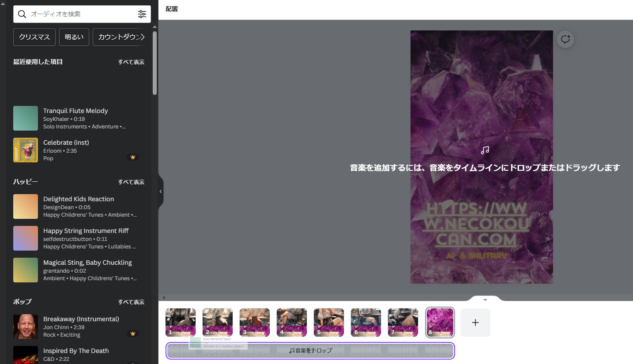Play the Inspired By The Death thumbnail

(x=26, y=355)
